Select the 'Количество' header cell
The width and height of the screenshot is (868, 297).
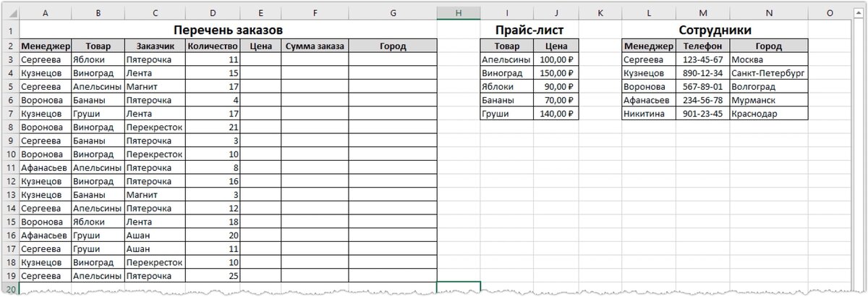pyautogui.click(x=213, y=46)
